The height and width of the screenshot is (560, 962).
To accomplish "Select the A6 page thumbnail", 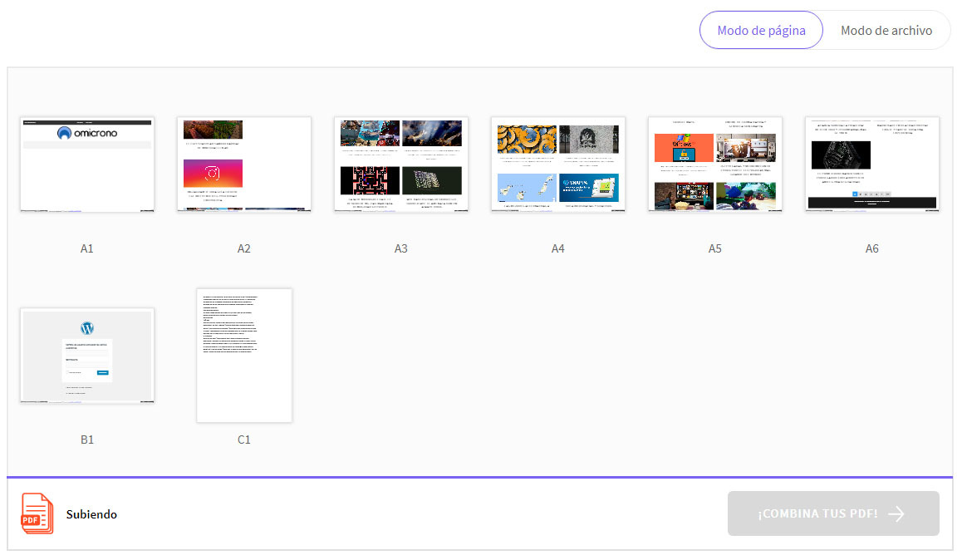I will coord(872,165).
